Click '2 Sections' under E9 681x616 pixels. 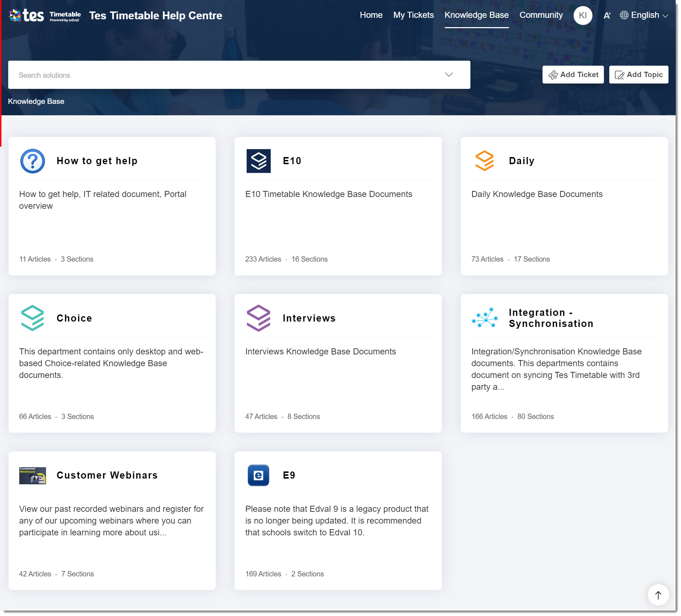(x=307, y=574)
